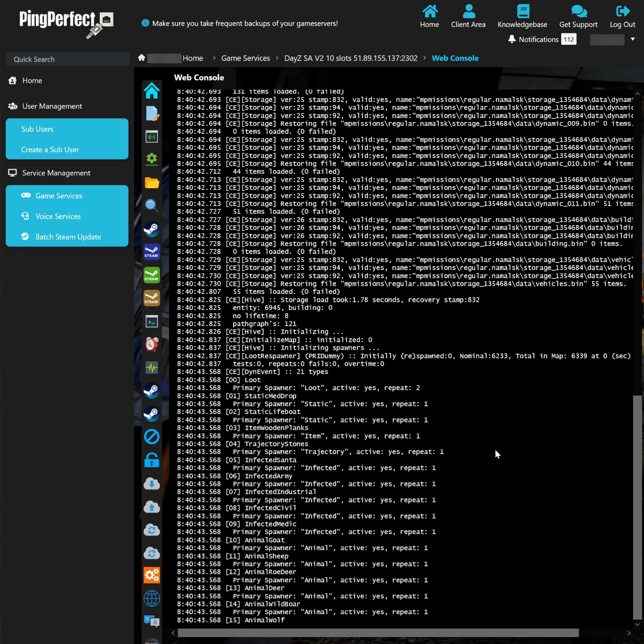The image size is (644, 644).
Task: Open the file manager folder icon
Action: tap(152, 183)
